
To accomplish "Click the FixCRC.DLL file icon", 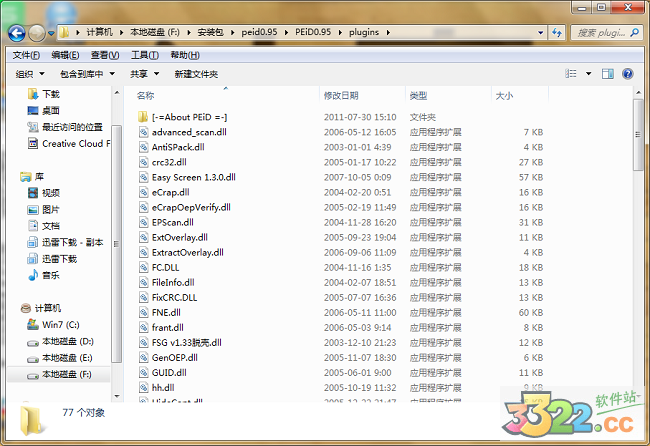I will 143,298.
